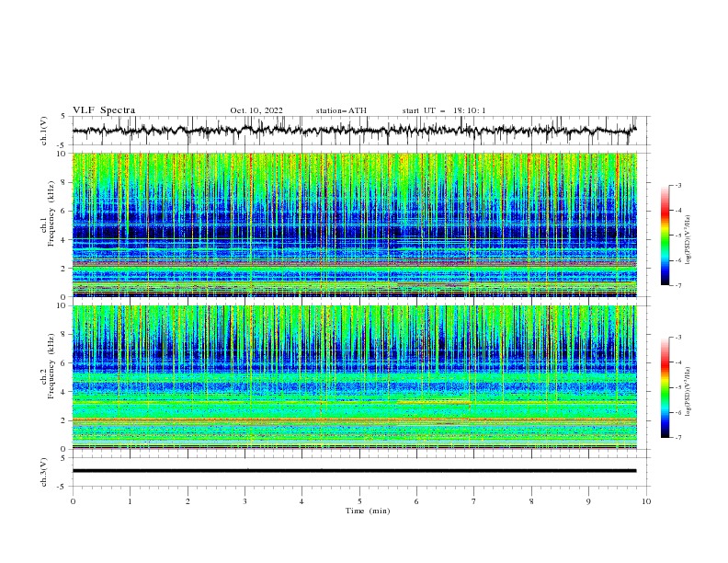This screenshot has height=563, width=728.
Task: Click the yellow 3.3 kHz emission streak in ch.2 spectrogram
Action: [433, 402]
